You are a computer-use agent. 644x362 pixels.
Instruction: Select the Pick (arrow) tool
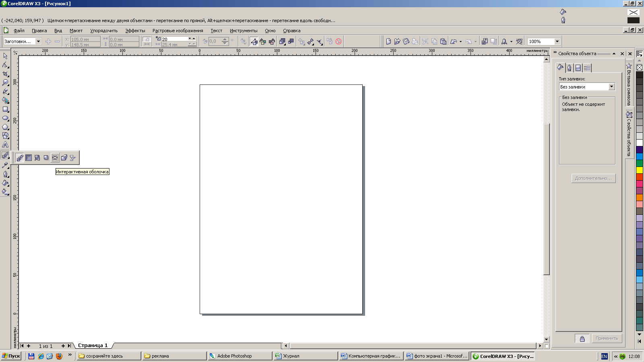[x=5, y=56]
